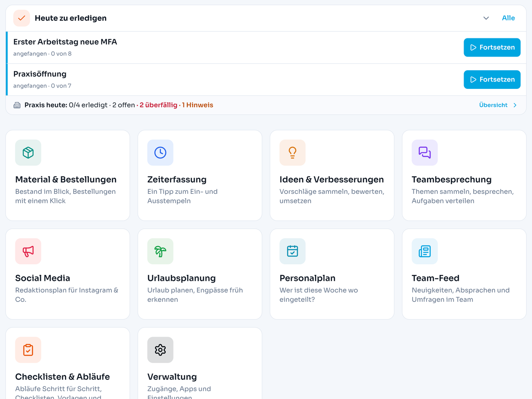Click the Social Media megaphone icon
The width and height of the screenshot is (532, 399).
click(x=28, y=251)
